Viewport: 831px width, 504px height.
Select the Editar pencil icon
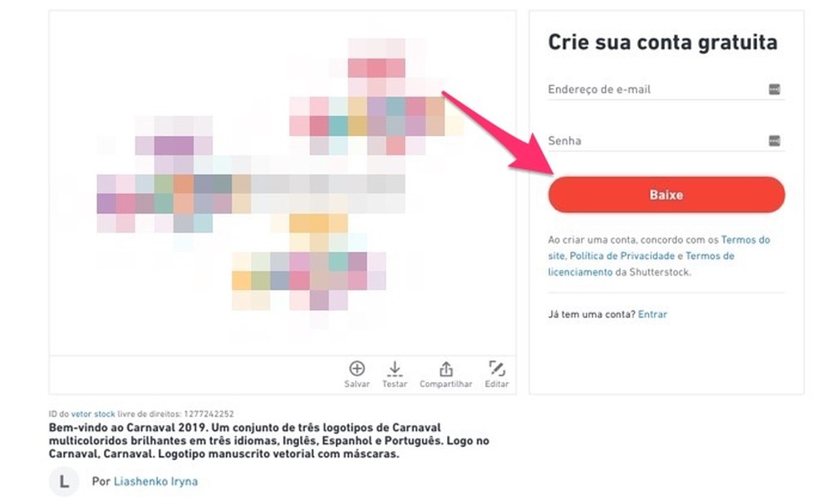coord(496,373)
